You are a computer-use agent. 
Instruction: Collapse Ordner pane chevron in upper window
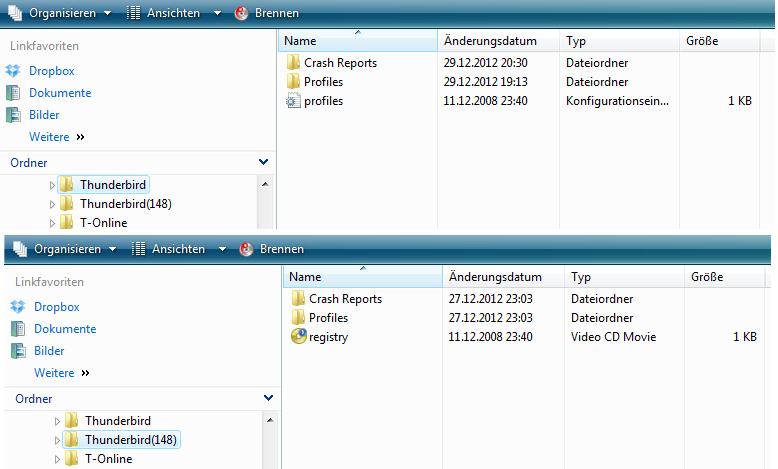pos(263,162)
